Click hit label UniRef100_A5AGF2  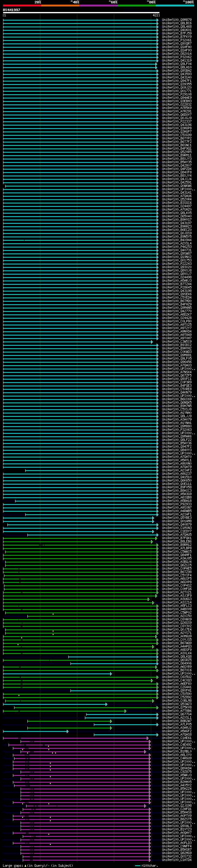pyautogui.click(x=176, y=731)
